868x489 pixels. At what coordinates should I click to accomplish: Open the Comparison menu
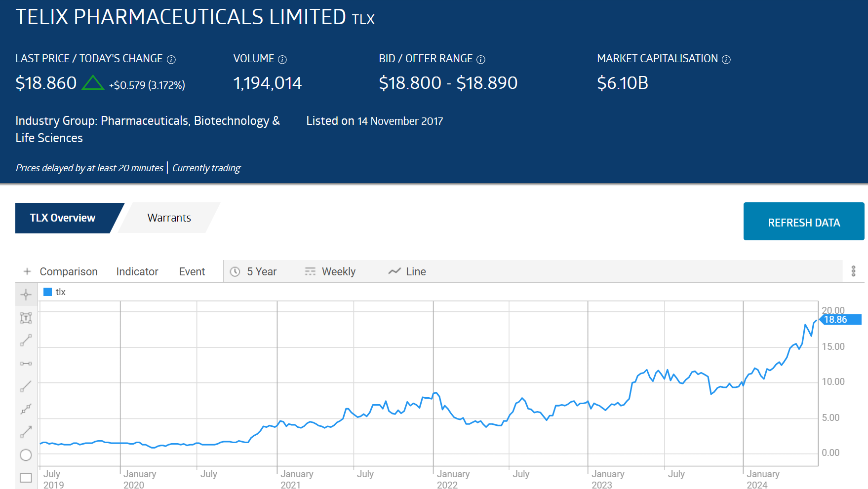point(69,271)
